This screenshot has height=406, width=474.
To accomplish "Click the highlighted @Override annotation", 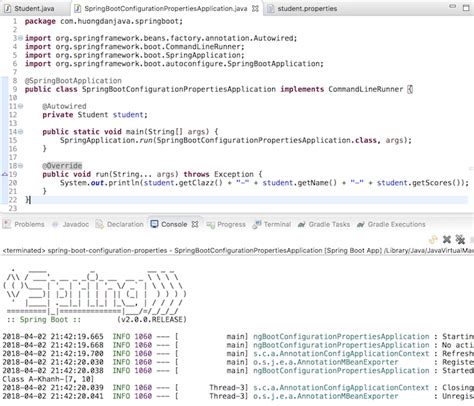I will (x=62, y=166).
